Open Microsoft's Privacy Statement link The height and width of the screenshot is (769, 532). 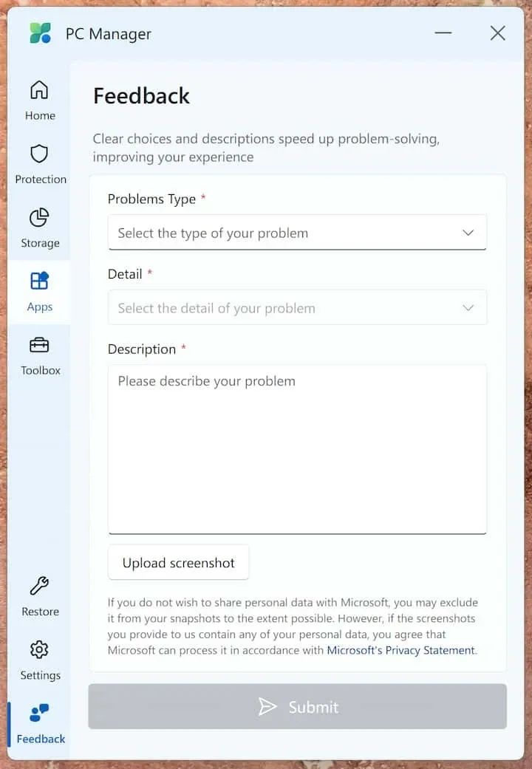(x=401, y=650)
